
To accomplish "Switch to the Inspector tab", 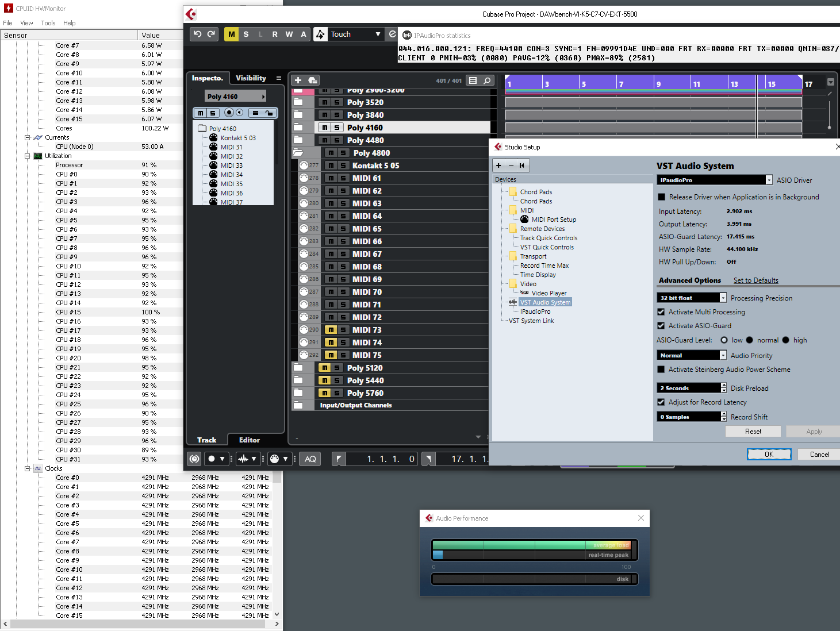I will pyautogui.click(x=207, y=78).
